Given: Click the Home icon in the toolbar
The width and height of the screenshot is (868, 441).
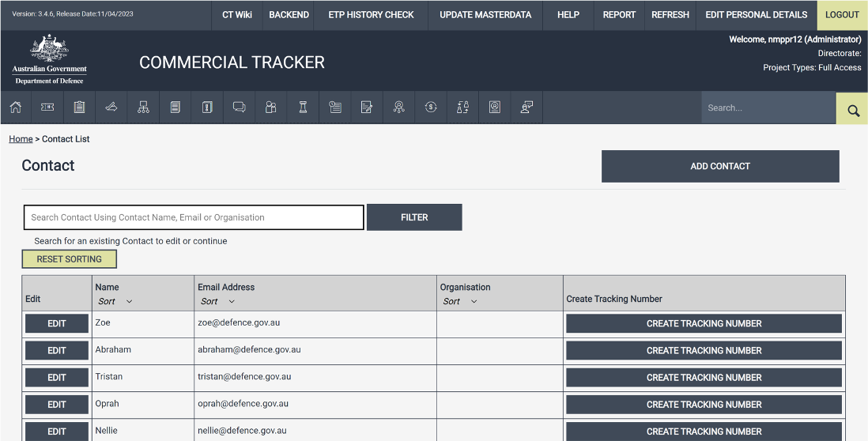Looking at the screenshot, I should point(16,107).
